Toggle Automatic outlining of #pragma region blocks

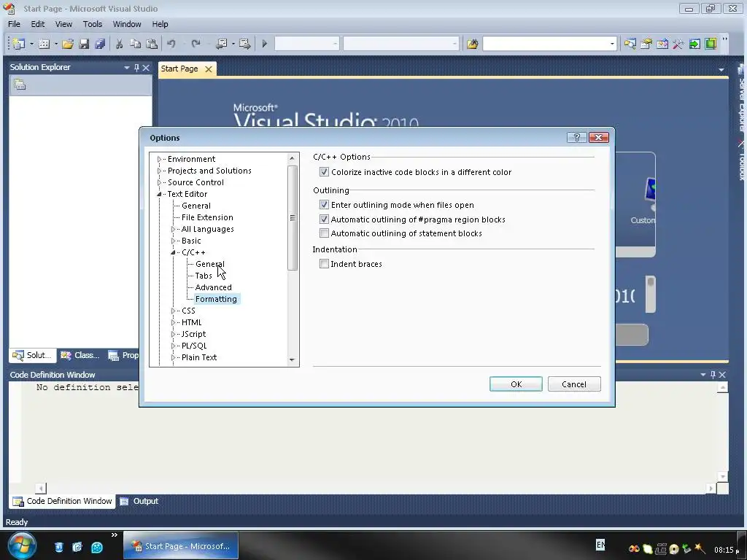tap(324, 219)
